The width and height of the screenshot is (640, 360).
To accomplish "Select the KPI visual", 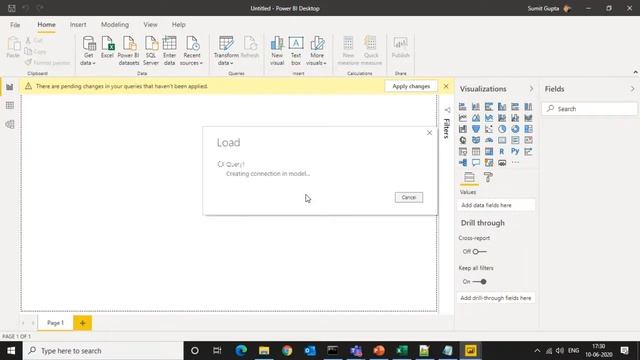I will pos(528,140).
